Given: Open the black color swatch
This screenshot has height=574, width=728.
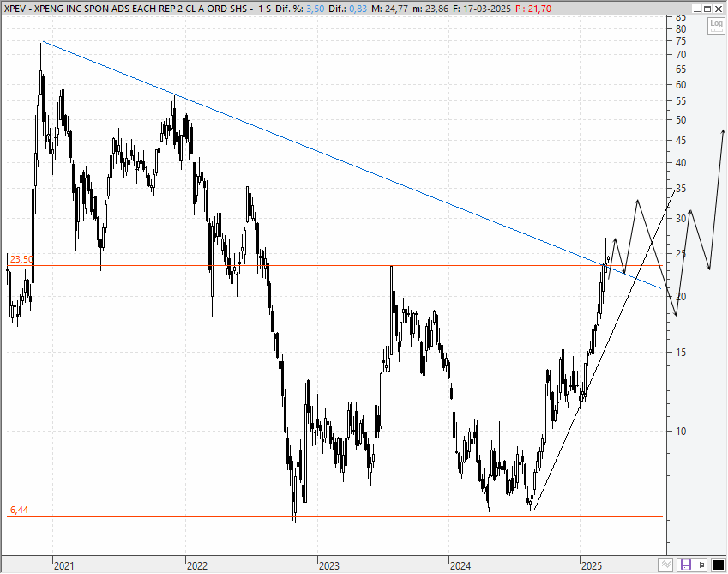Looking at the screenshot, I should [x=719, y=565].
